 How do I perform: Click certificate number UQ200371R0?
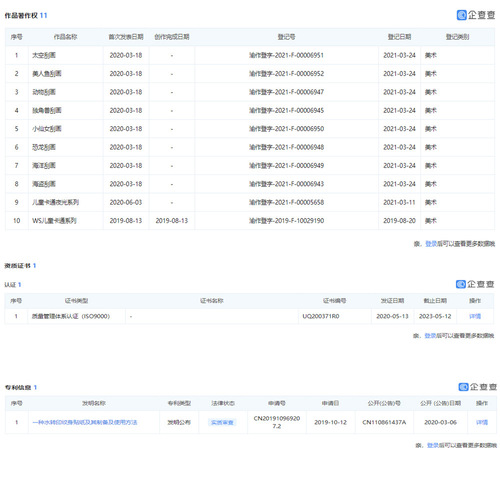321,316
